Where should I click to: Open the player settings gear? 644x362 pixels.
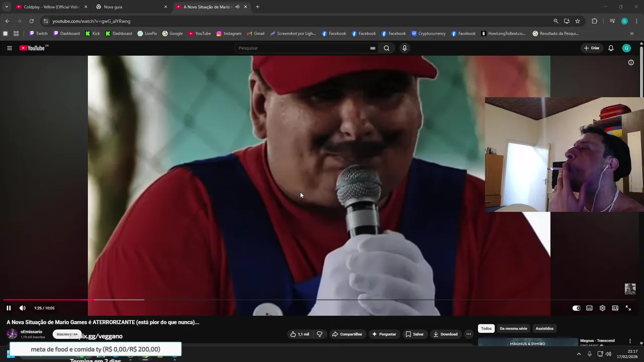pyautogui.click(x=602, y=308)
